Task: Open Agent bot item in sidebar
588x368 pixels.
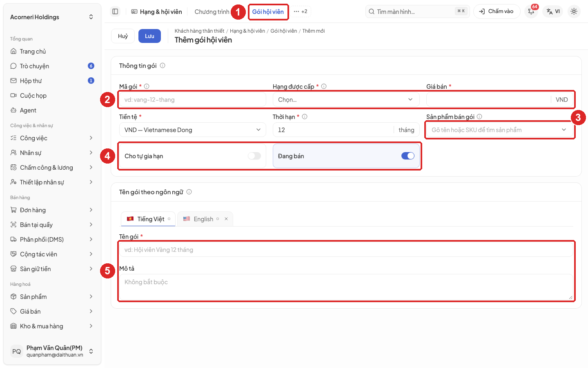Action: tap(52, 110)
